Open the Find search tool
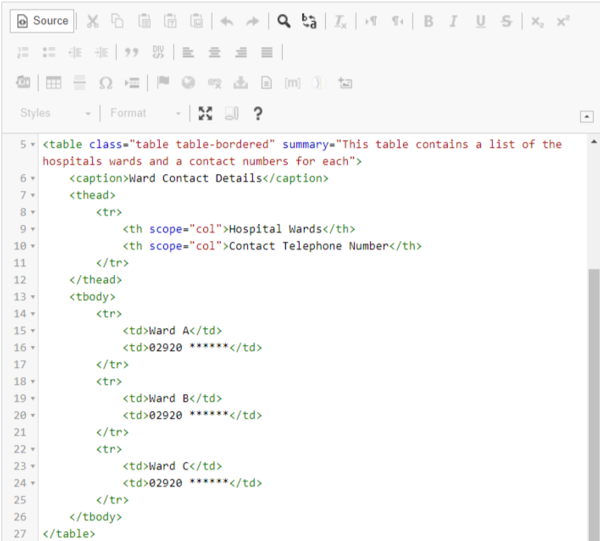This screenshot has width=600, height=541. pos(284,21)
